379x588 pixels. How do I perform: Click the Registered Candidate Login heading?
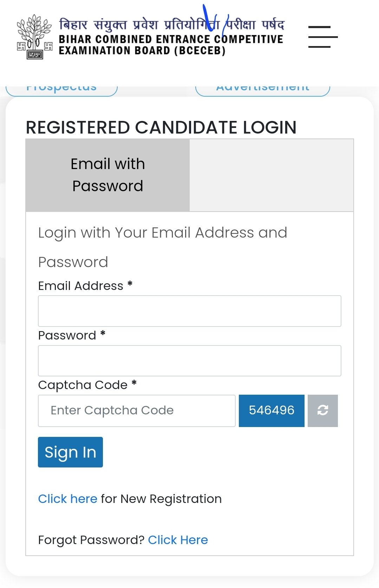click(x=161, y=127)
